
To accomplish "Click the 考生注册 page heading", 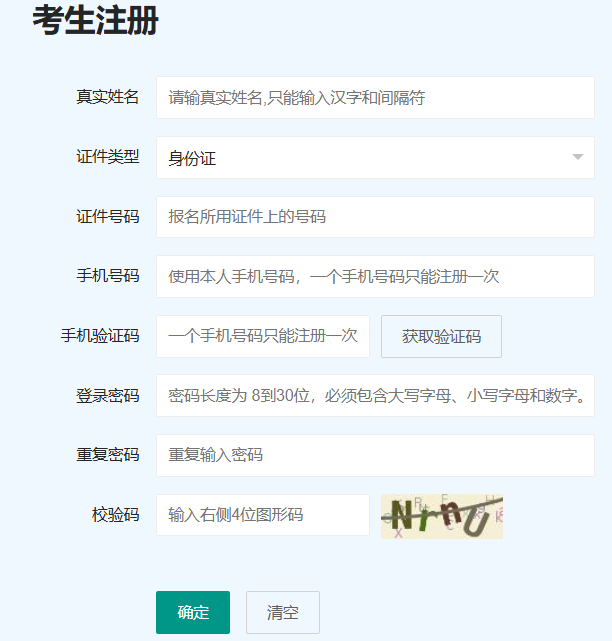I will tap(95, 20).
